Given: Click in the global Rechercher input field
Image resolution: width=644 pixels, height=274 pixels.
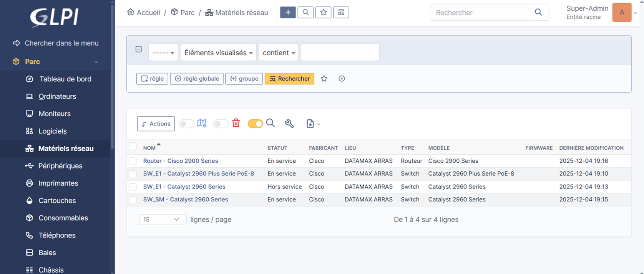Looking at the screenshot, I should click(482, 12).
